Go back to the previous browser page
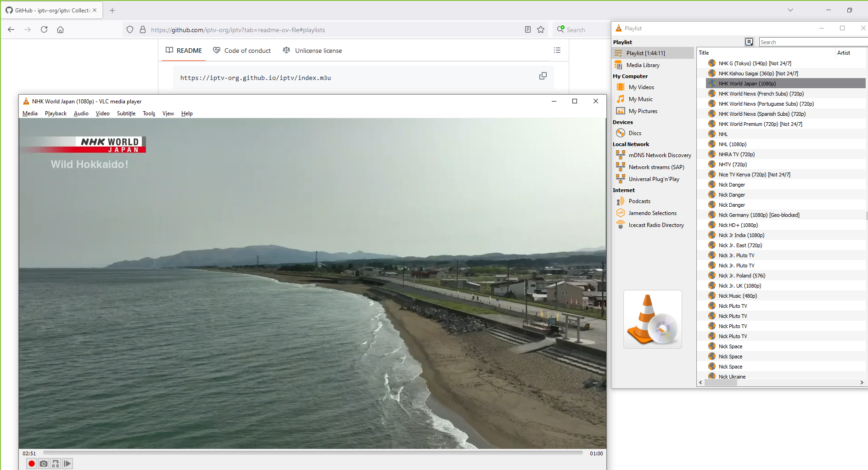This screenshot has height=470, width=868. click(x=11, y=30)
